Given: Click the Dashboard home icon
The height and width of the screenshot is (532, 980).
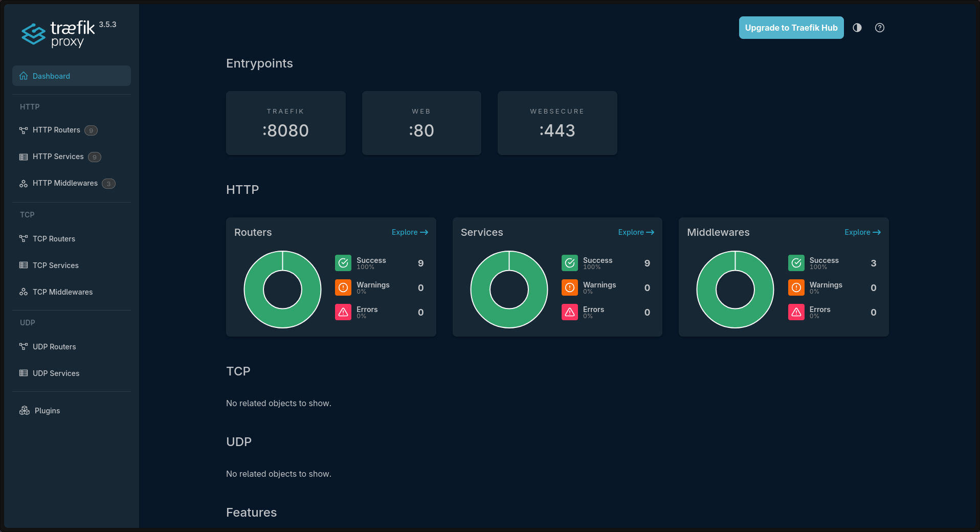Looking at the screenshot, I should pos(24,76).
